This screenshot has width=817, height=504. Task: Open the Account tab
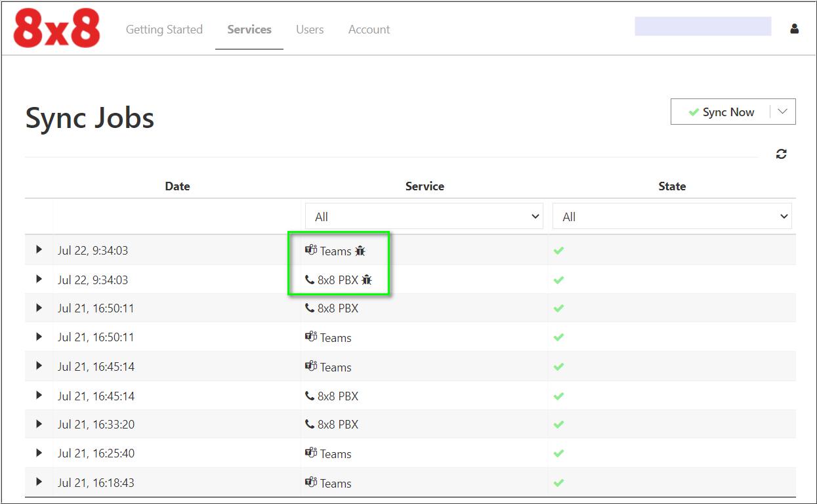[x=369, y=30]
